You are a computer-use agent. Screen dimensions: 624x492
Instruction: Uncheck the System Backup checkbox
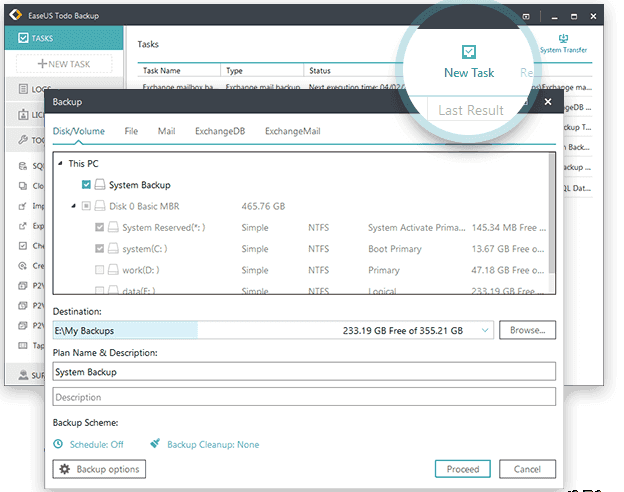[86, 185]
